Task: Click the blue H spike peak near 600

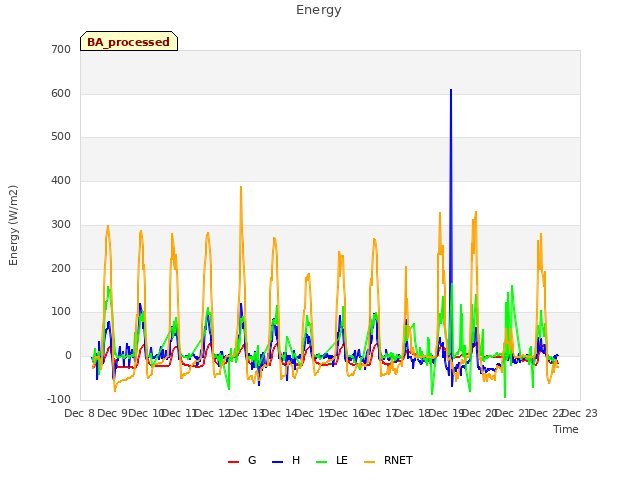Action: coord(451,90)
